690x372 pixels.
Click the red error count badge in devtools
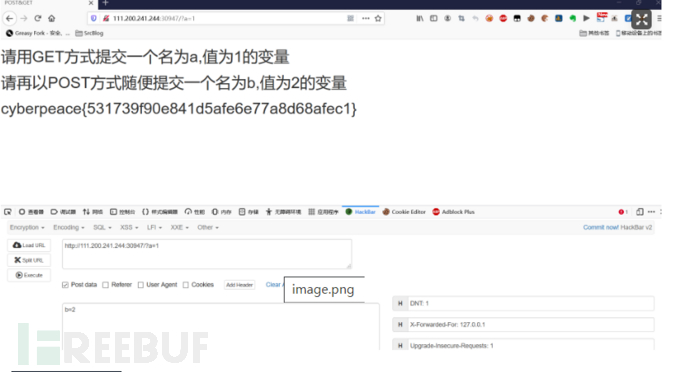(623, 212)
